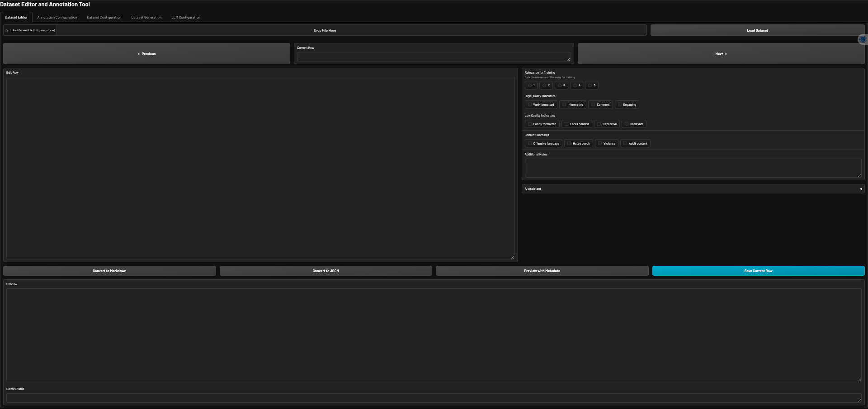Click the 'Content Warnings' label

[x=537, y=135]
